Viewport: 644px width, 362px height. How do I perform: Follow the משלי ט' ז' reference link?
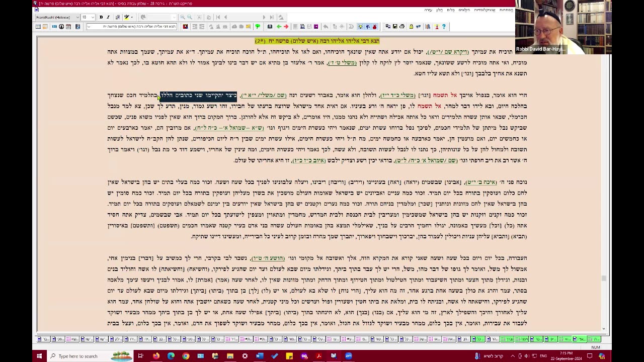pyautogui.click(x=342, y=63)
